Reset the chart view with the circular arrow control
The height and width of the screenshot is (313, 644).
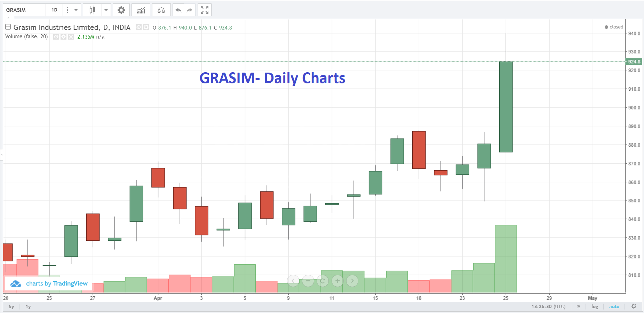pos(323,281)
